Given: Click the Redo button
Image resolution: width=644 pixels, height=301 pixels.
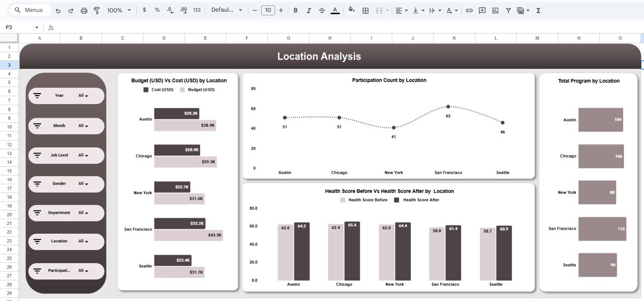Looking at the screenshot, I should point(71,10).
